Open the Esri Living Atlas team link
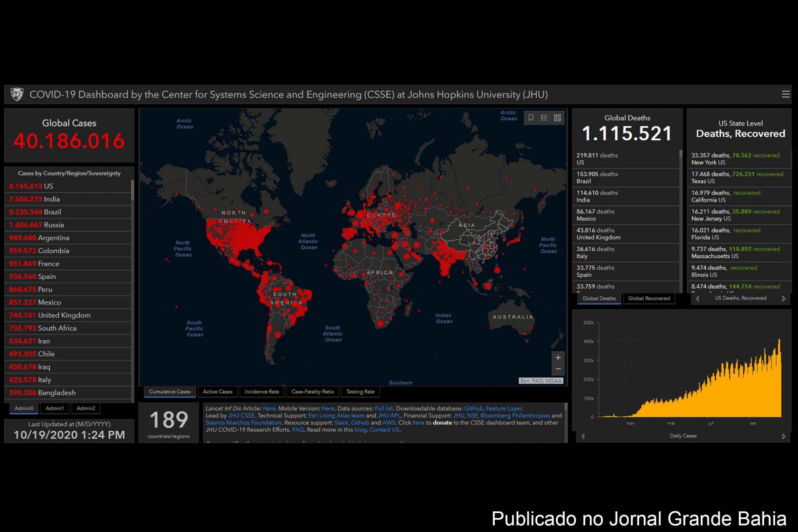Viewport: 798px width, 532px height. [336, 415]
